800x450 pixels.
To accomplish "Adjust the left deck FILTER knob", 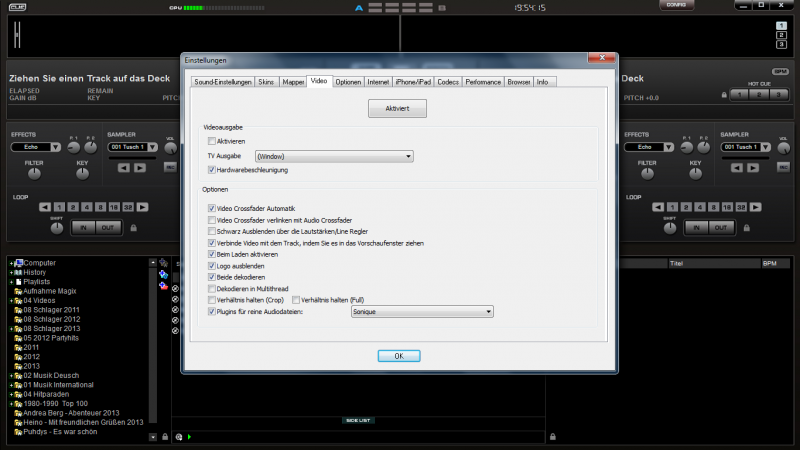I will [34, 174].
